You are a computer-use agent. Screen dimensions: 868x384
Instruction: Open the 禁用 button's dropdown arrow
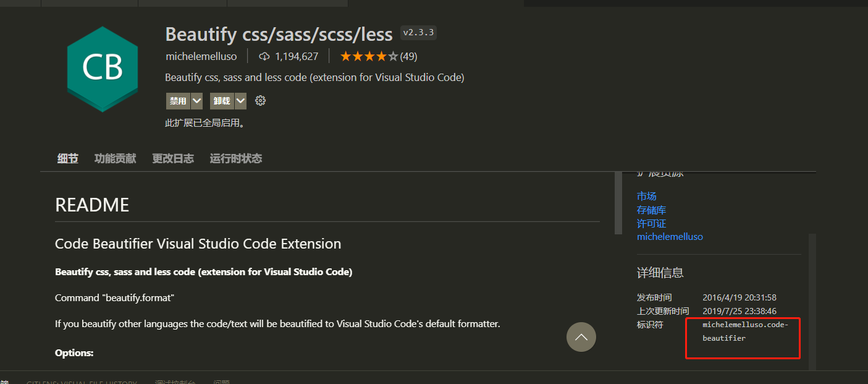[x=196, y=100]
